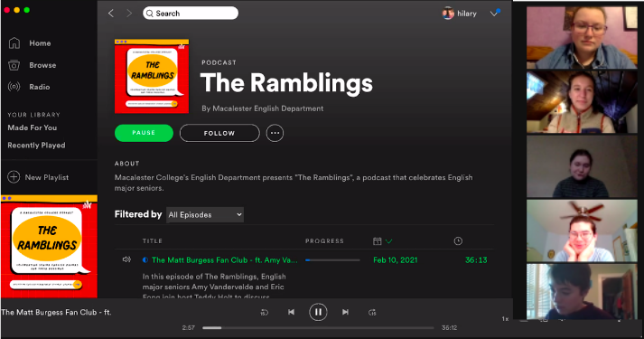Screen dimensions: 644x339
Task: Change the 1x playback speed
Action: pos(505,319)
